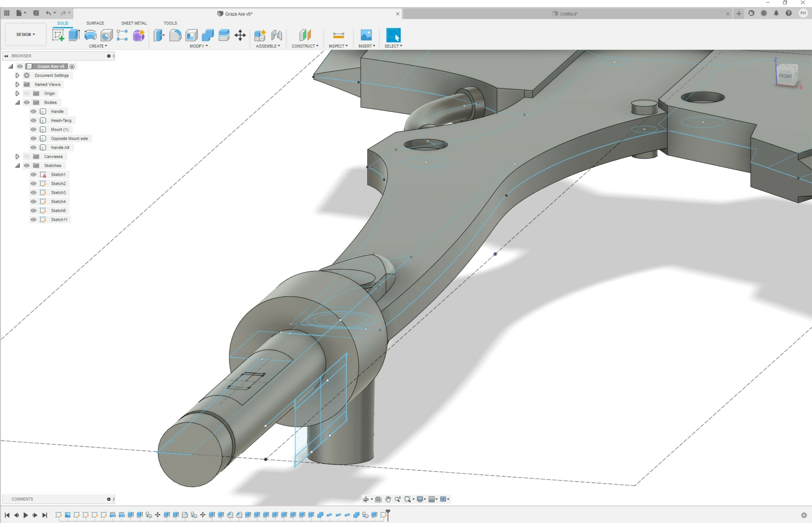812x523 pixels.
Task: Click the FRONT face of ViewCube
Action: 785,76
